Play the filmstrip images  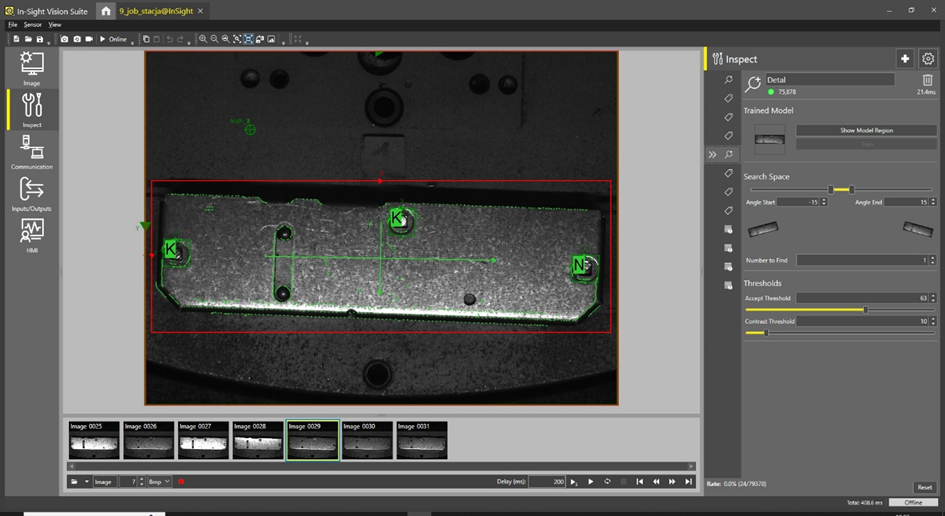coord(591,482)
